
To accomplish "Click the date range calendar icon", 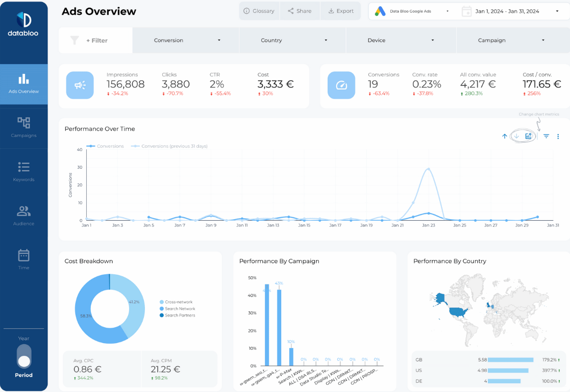I will [x=466, y=11].
